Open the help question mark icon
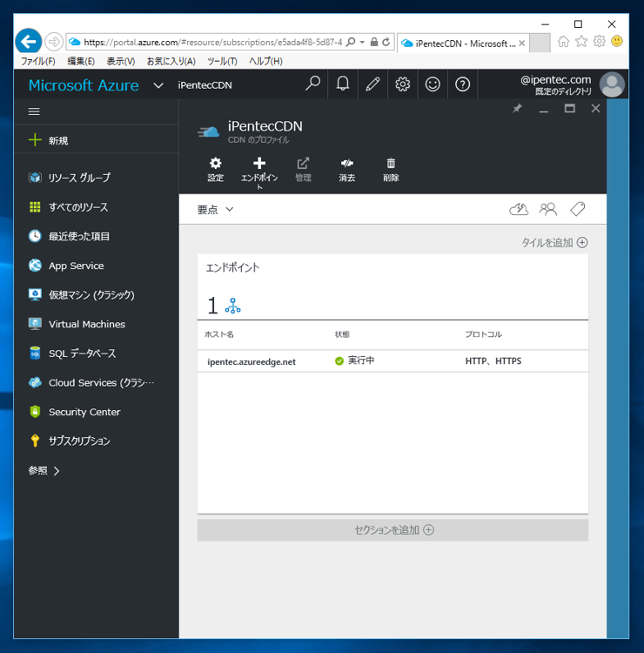This screenshot has height=653, width=644. tap(462, 84)
